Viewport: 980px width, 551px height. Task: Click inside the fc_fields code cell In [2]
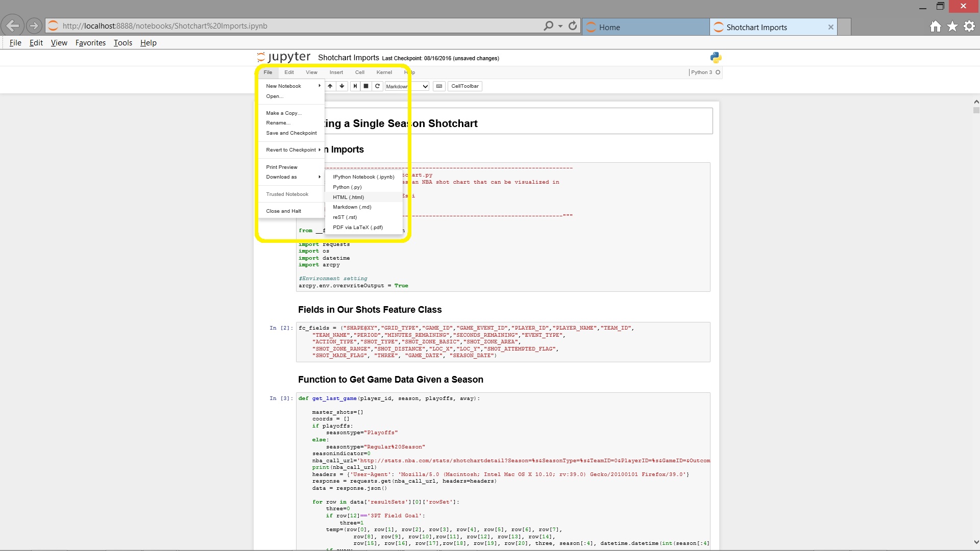point(503,342)
